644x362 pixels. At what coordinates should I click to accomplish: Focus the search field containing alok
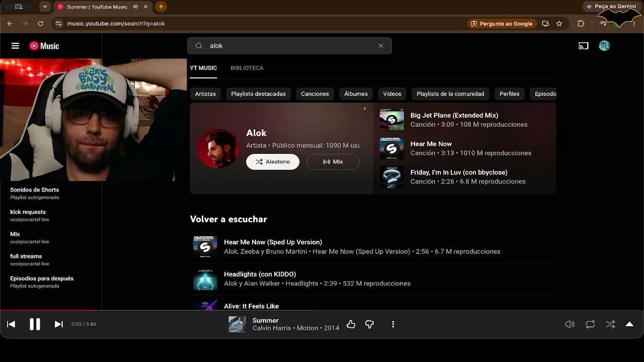(x=289, y=46)
